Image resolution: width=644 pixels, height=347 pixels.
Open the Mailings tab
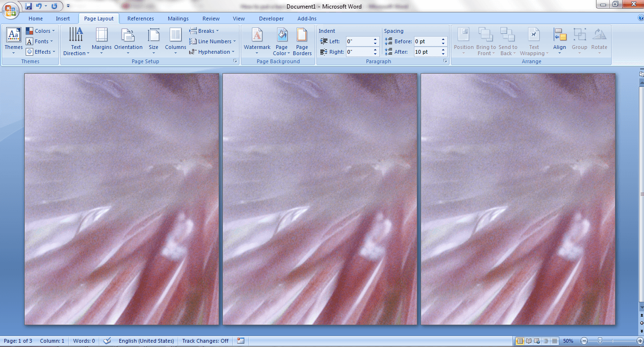178,18
